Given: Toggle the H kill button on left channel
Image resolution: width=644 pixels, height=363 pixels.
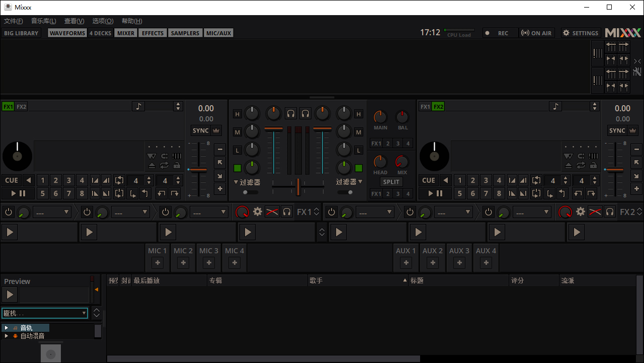Looking at the screenshot, I should click(x=237, y=114).
